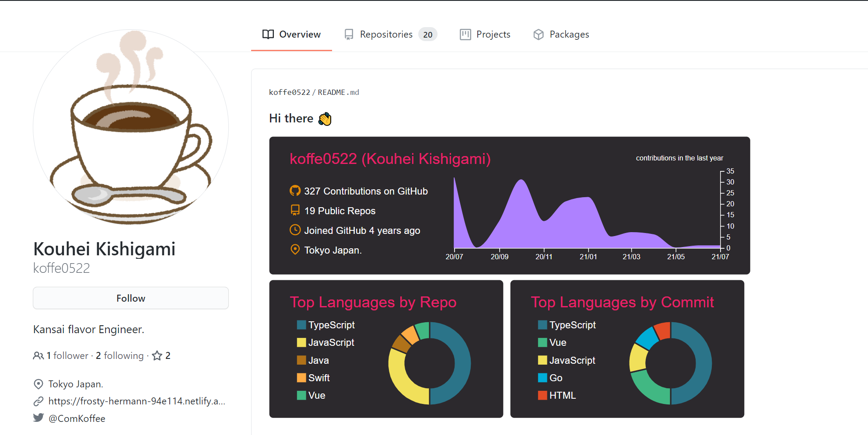
Task: Open the Projects tab
Action: pyautogui.click(x=485, y=35)
